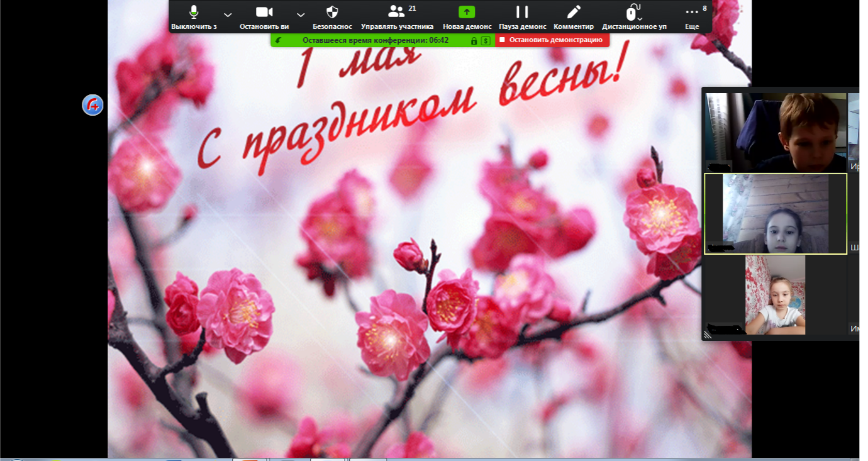Click the green lock encryption icon
Viewport: 868px width, 461px height.
pos(474,40)
